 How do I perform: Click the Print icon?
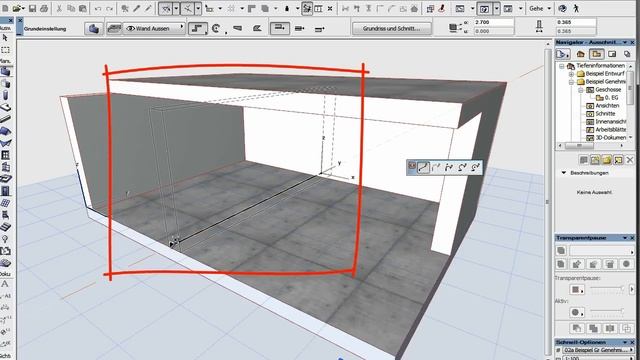click(x=44, y=8)
